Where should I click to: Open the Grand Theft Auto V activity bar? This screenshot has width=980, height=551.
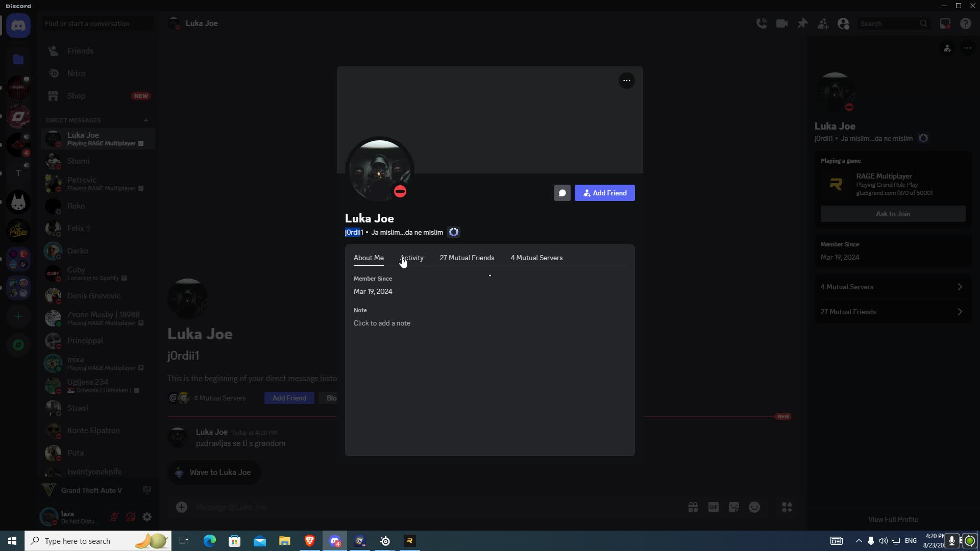(98, 490)
